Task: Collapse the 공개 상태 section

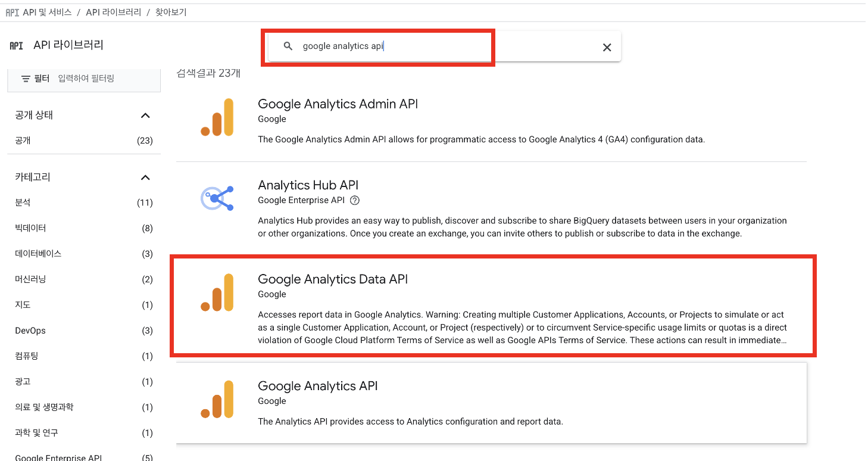Action: [145, 115]
